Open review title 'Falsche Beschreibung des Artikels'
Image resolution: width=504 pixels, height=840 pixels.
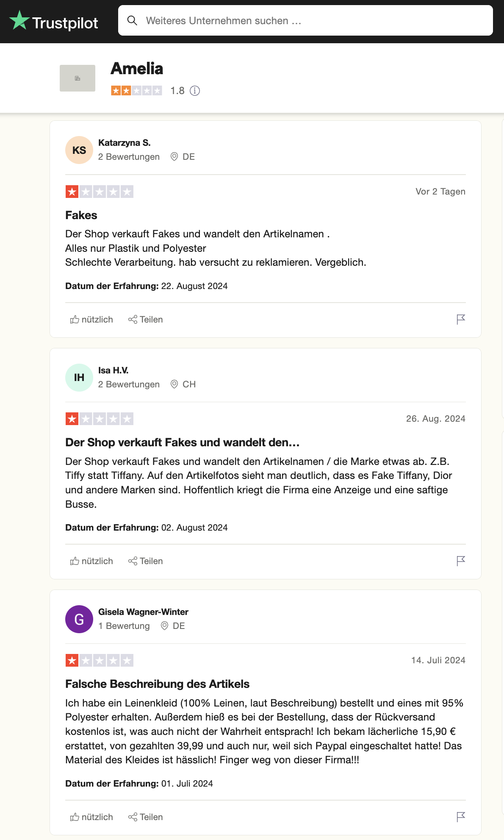pyautogui.click(x=157, y=684)
